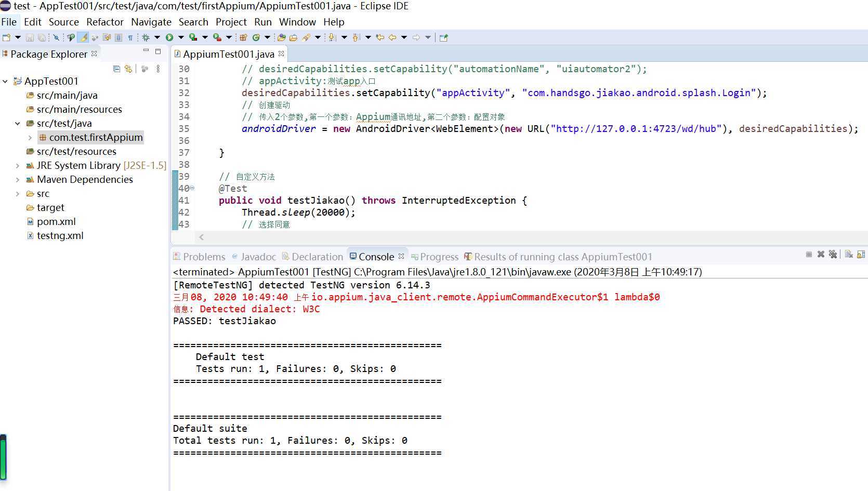The height and width of the screenshot is (491, 868).
Task: Close the AppiumTest001.java editor tab
Action: [281, 54]
